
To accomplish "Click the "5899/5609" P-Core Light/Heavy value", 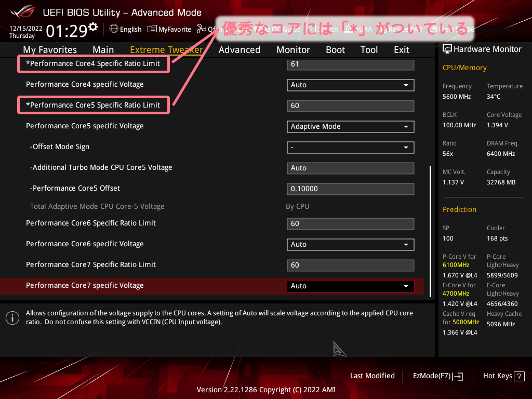I will point(502,275).
